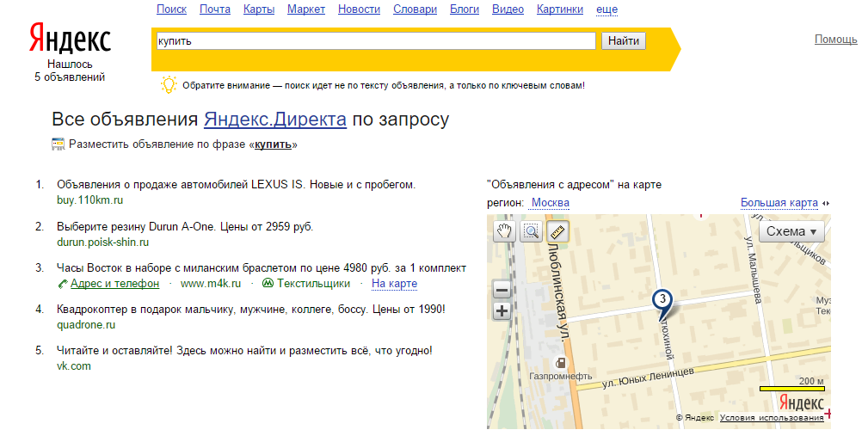Open Новости in top navigation
Screen dimensions: 868x436
(x=360, y=9)
